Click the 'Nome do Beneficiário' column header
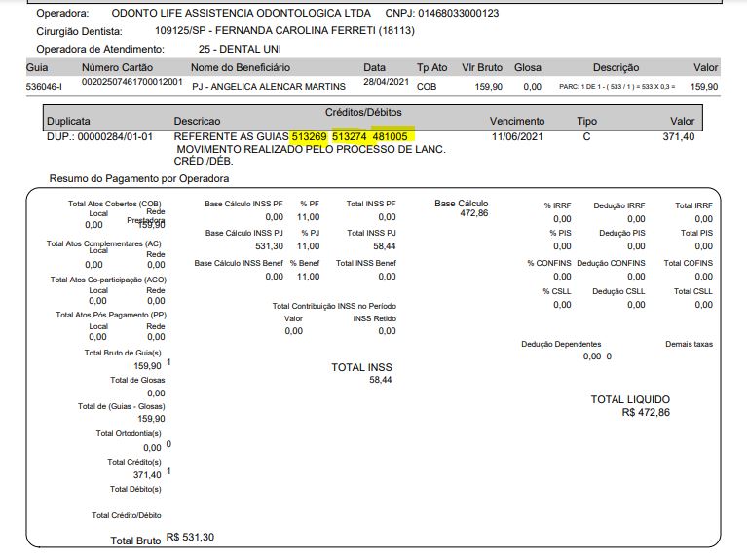The image size is (747, 560). click(241, 67)
